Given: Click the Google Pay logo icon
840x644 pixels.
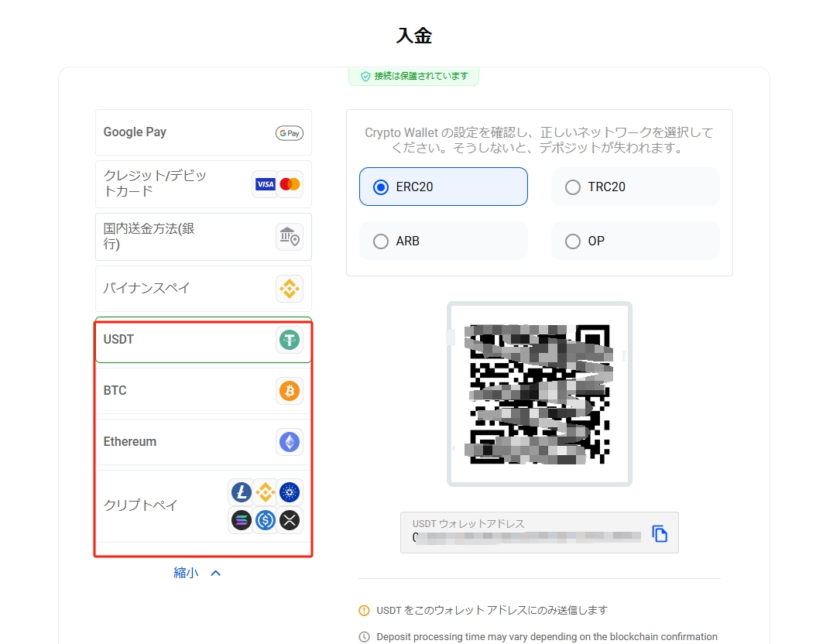Looking at the screenshot, I should (289, 133).
